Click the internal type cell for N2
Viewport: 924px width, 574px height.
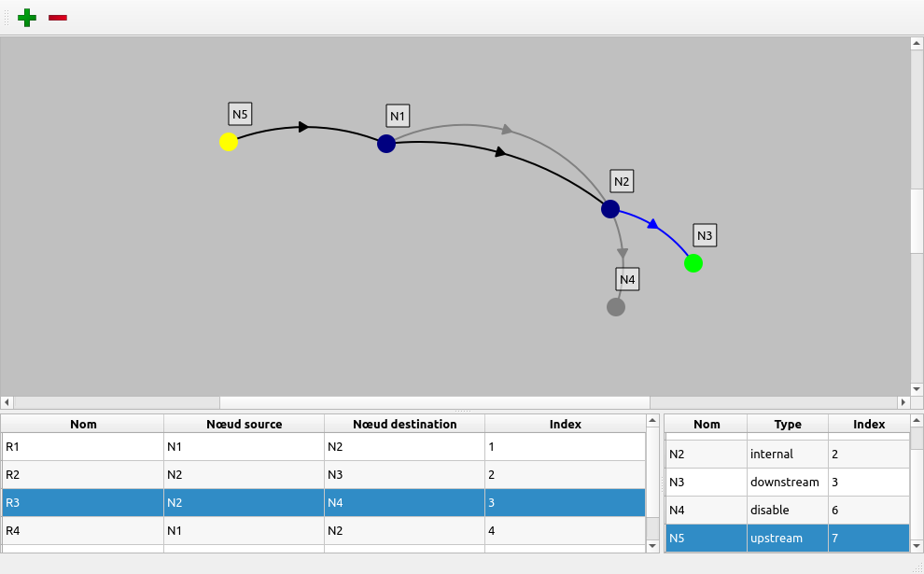(x=787, y=454)
